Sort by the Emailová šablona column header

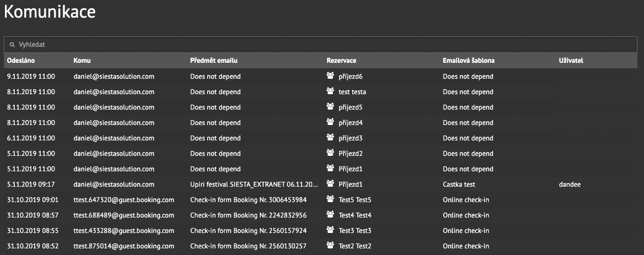[468, 61]
